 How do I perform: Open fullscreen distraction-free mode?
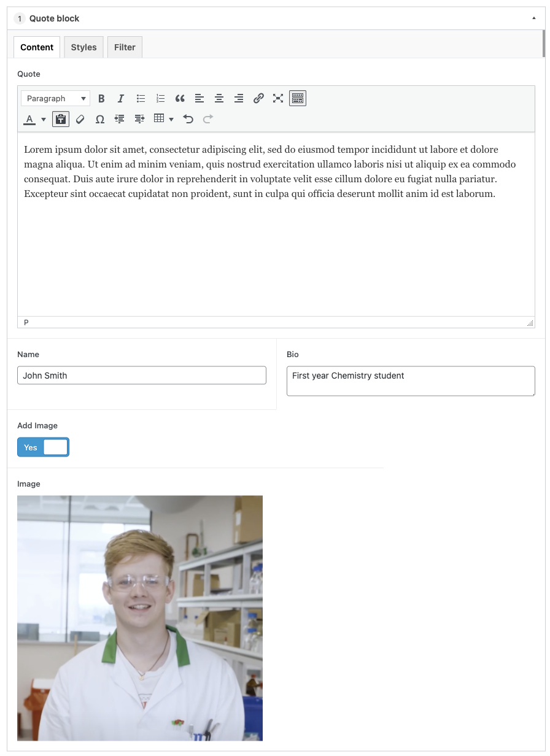pos(278,98)
